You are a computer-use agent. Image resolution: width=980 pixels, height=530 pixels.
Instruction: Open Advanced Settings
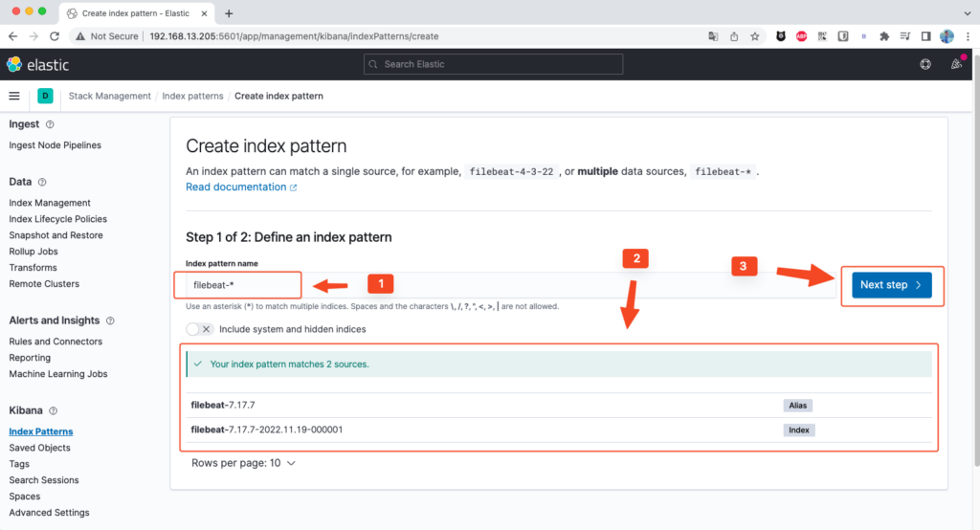click(x=49, y=513)
